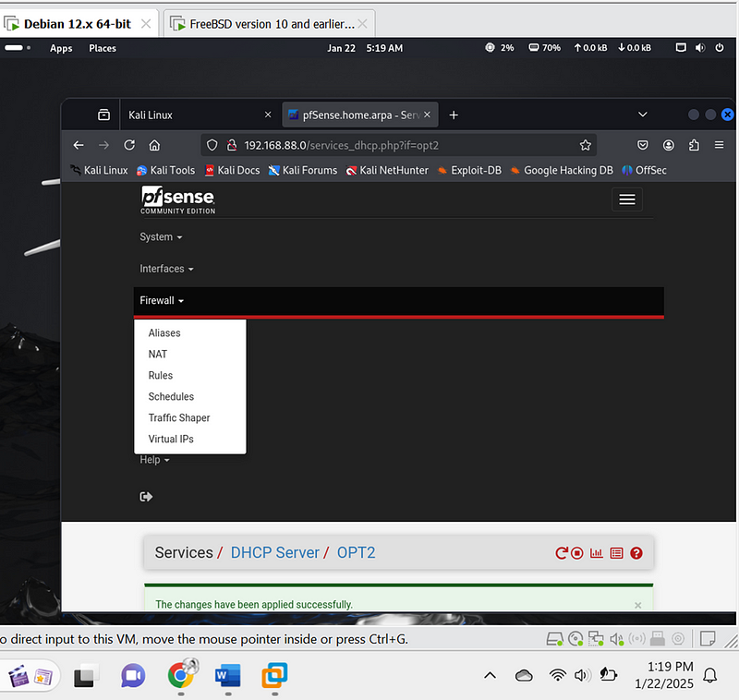Click Kali panel power icon

[x=720, y=48]
